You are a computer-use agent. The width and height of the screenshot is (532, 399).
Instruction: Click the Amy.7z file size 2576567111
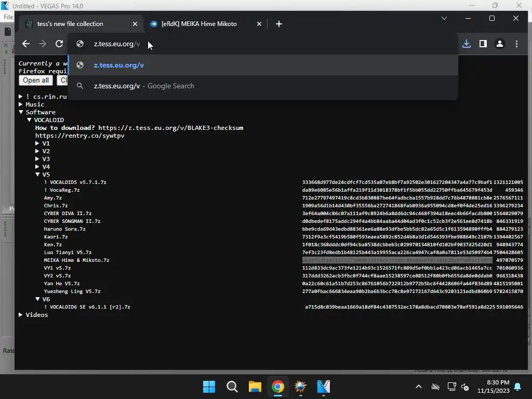pos(508,198)
